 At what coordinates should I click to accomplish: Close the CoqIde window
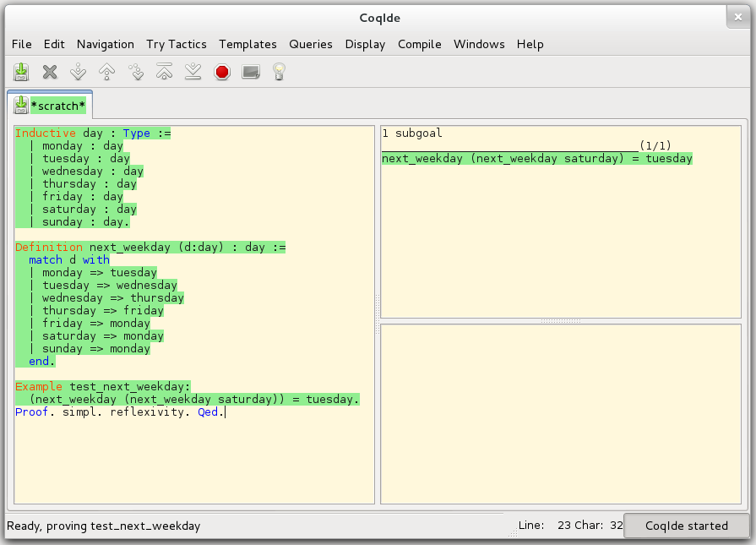pyautogui.click(x=737, y=18)
